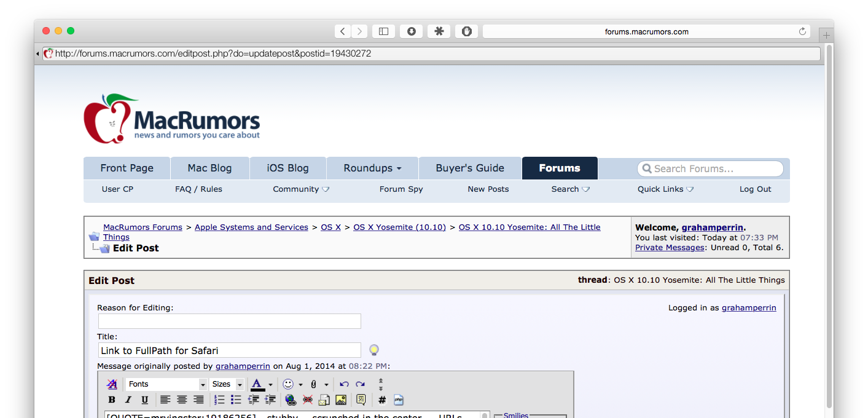The width and height of the screenshot is (868, 418).
Task: Open attachments dropdown arrow
Action: point(326,385)
